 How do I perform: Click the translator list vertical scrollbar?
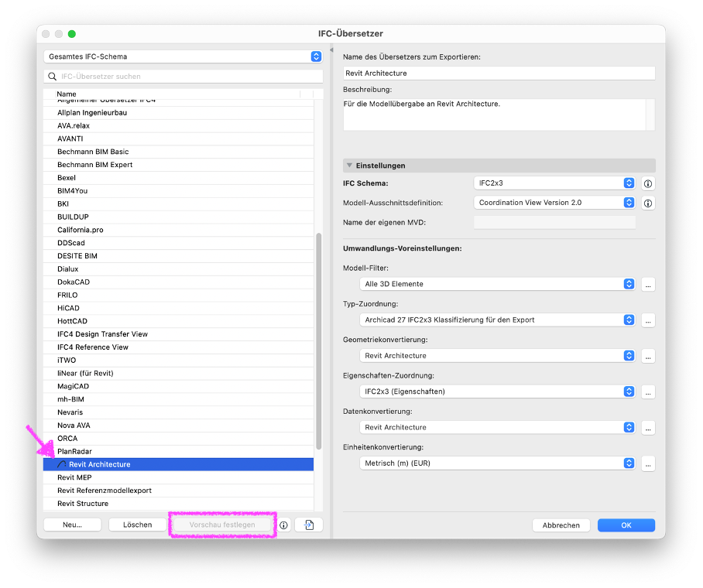coord(319,340)
